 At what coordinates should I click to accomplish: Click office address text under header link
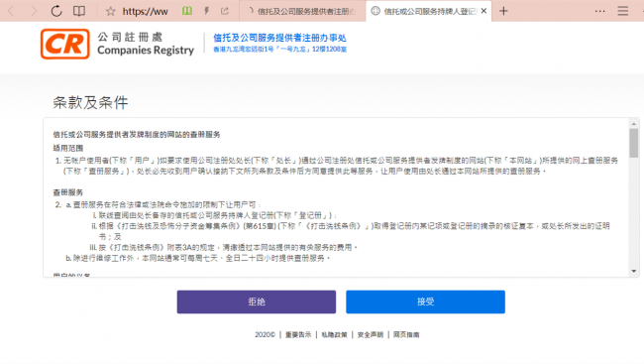point(279,50)
